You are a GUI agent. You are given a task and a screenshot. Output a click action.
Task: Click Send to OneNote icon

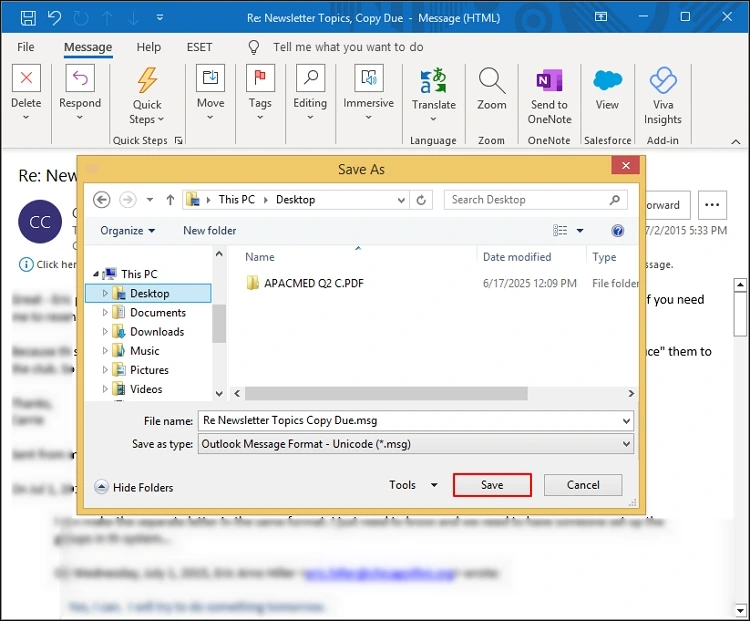(549, 80)
